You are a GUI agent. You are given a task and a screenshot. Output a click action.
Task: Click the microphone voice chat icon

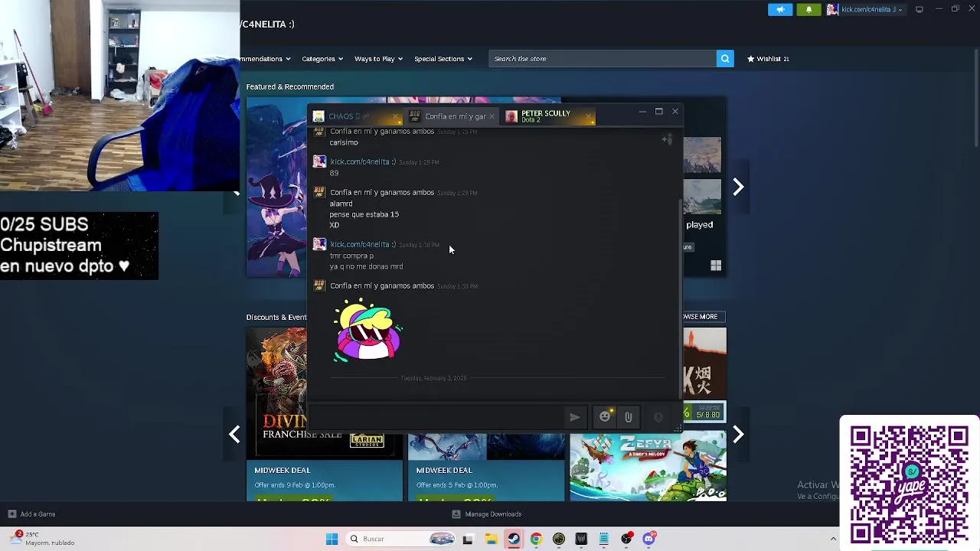pos(658,417)
